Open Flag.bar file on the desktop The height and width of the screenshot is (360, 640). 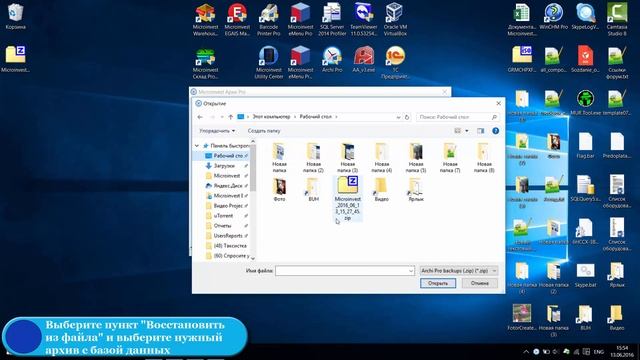[x=585, y=146]
